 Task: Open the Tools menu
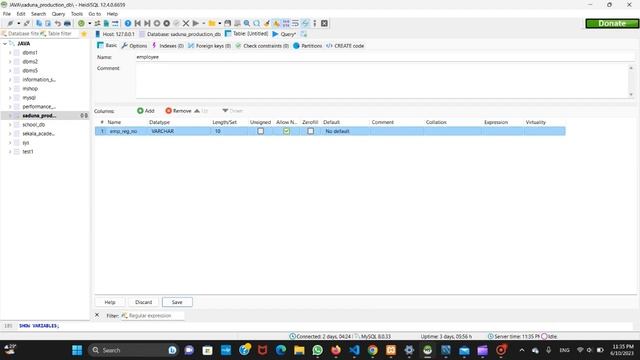pyautogui.click(x=77, y=14)
